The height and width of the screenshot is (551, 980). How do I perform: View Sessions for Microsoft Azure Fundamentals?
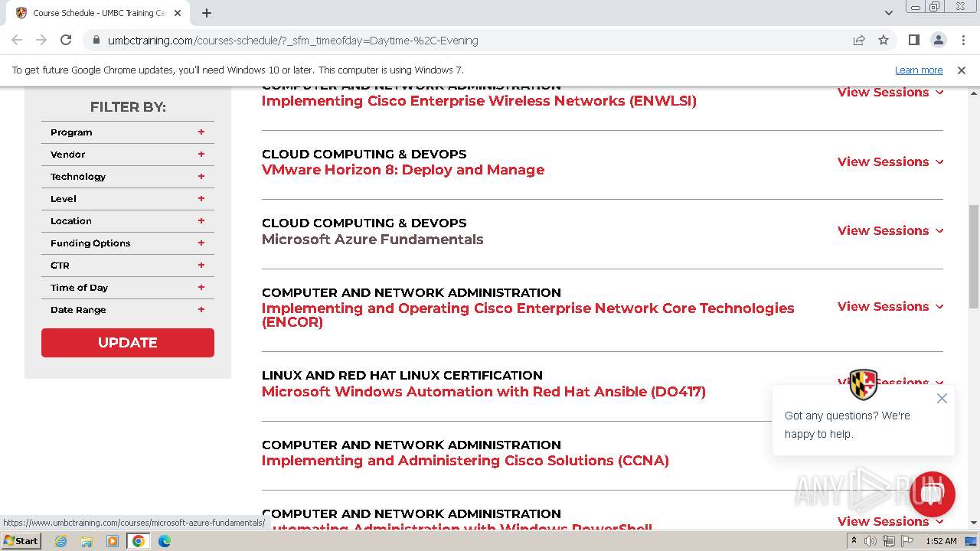click(x=890, y=230)
